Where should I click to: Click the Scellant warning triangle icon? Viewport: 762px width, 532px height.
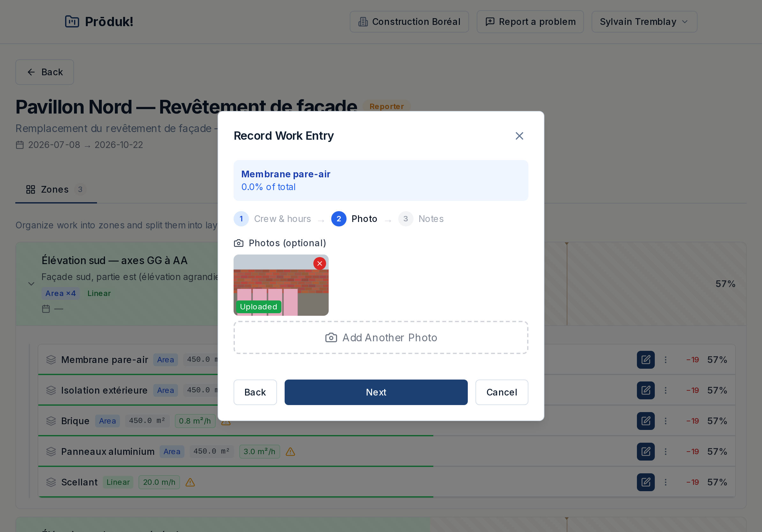click(x=190, y=482)
